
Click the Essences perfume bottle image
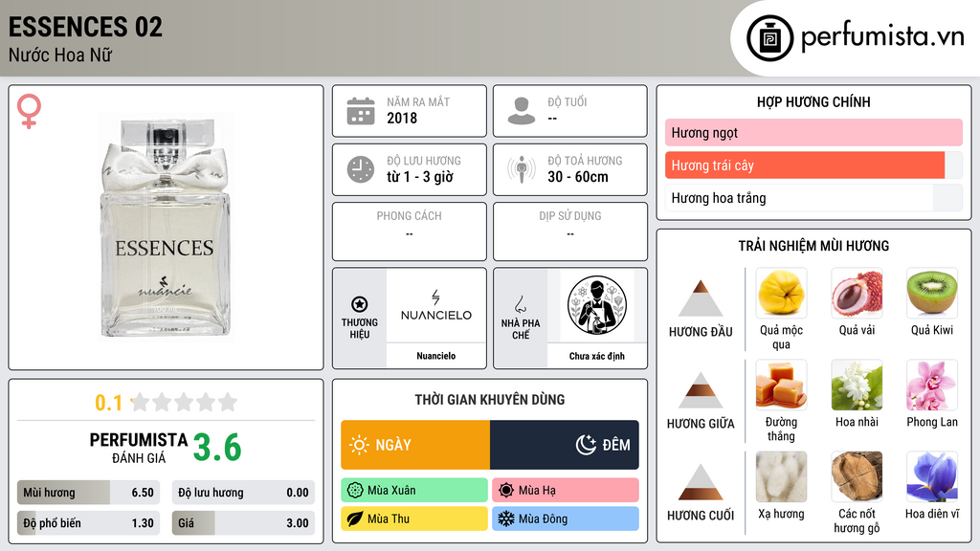pyautogui.click(x=167, y=227)
